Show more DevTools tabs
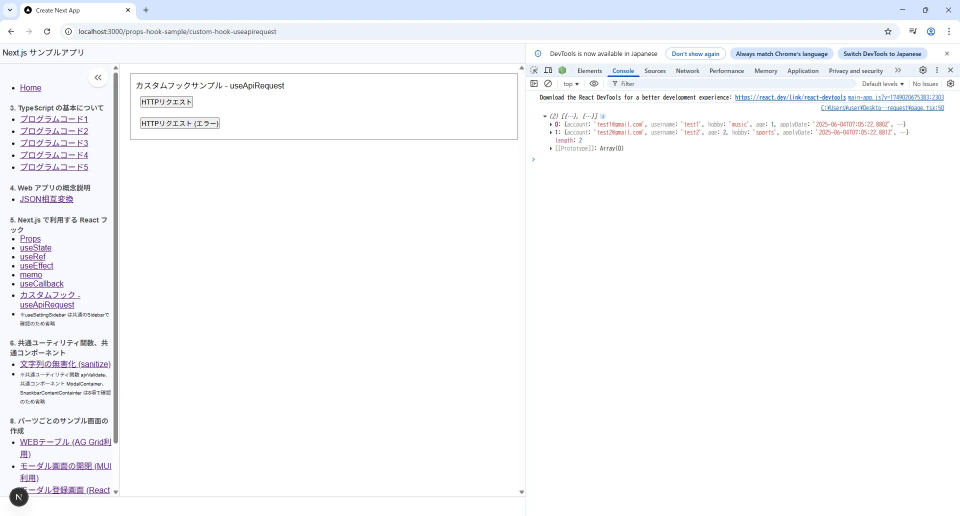 pyautogui.click(x=898, y=70)
